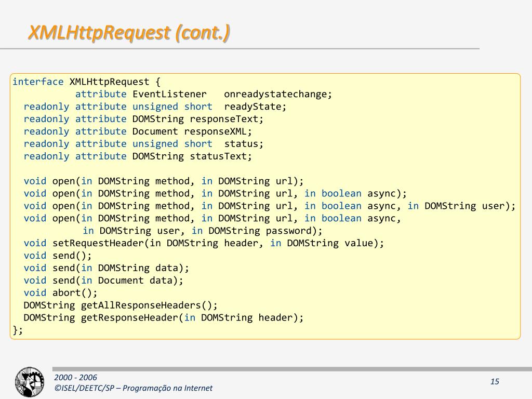Click the "interface" keyword in the code
532x399 pixels.
click(38, 82)
